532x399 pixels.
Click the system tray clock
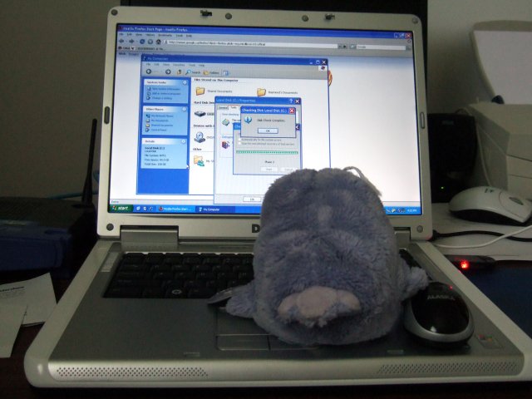(412, 210)
